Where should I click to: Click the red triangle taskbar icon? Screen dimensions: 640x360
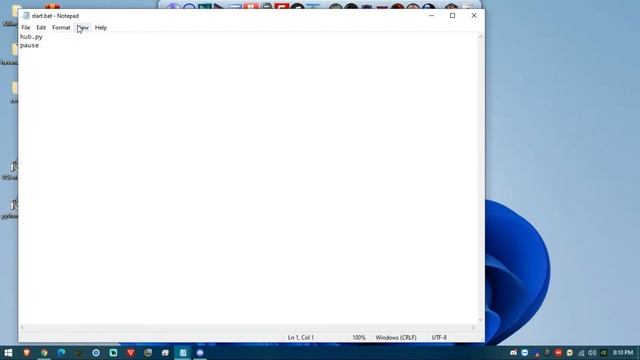(131, 353)
